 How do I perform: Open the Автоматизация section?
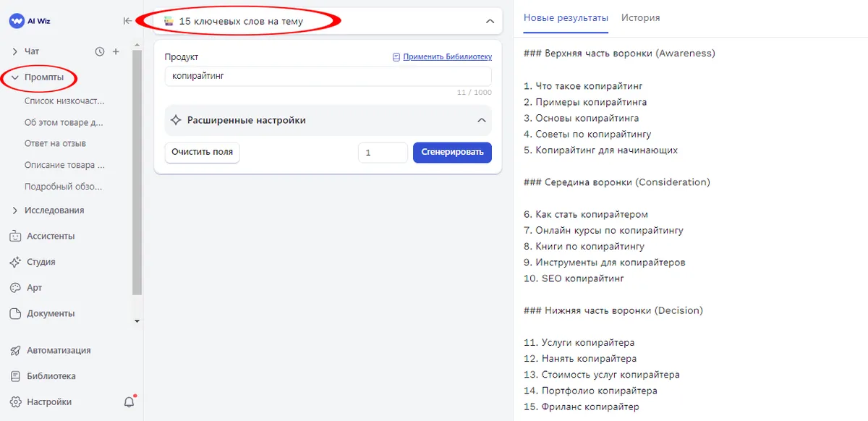(x=58, y=349)
